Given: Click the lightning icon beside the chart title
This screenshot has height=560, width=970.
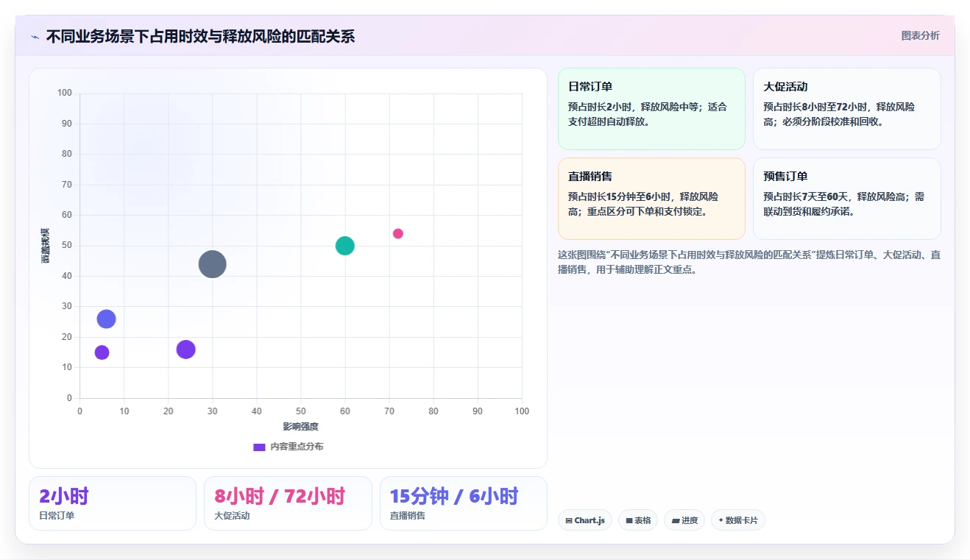Looking at the screenshot, I should pos(35,36).
